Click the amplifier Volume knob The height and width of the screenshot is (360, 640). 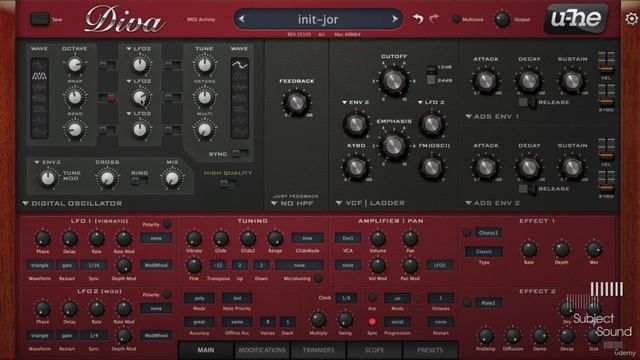click(378, 238)
